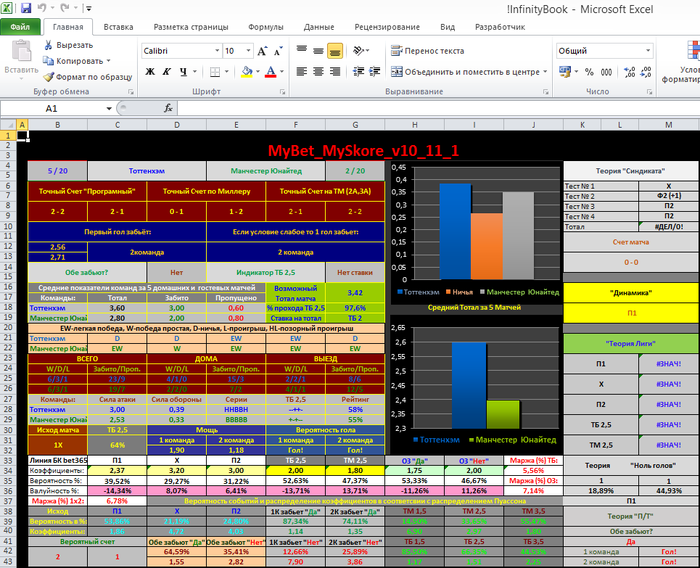Open Customize Quick Access Toolbar dropdown
The image size is (700, 568).
(88, 8)
